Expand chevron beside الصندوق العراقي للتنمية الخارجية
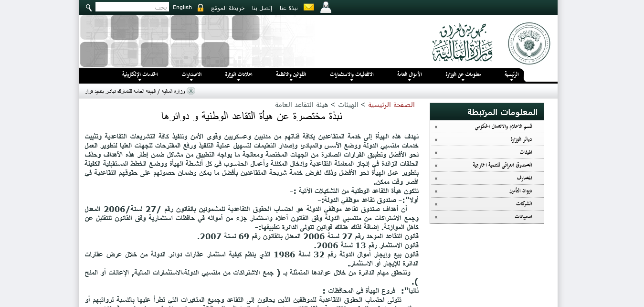The height and width of the screenshot is (307, 644). point(436,165)
